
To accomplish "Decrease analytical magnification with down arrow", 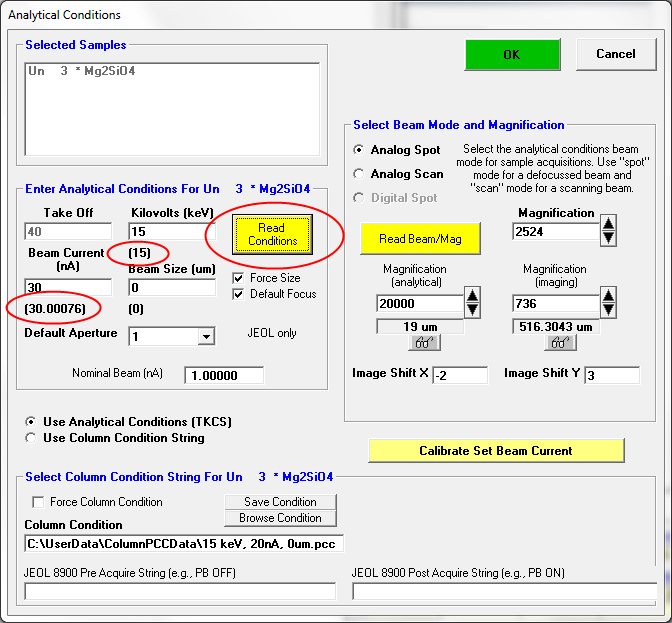I will coord(473,309).
